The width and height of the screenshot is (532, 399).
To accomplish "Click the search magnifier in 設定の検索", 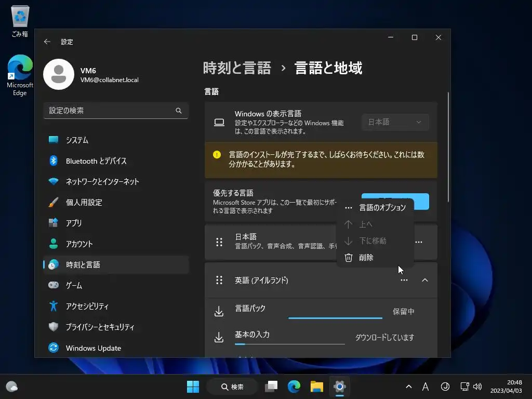I will pyautogui.click(x=179, y=111).
